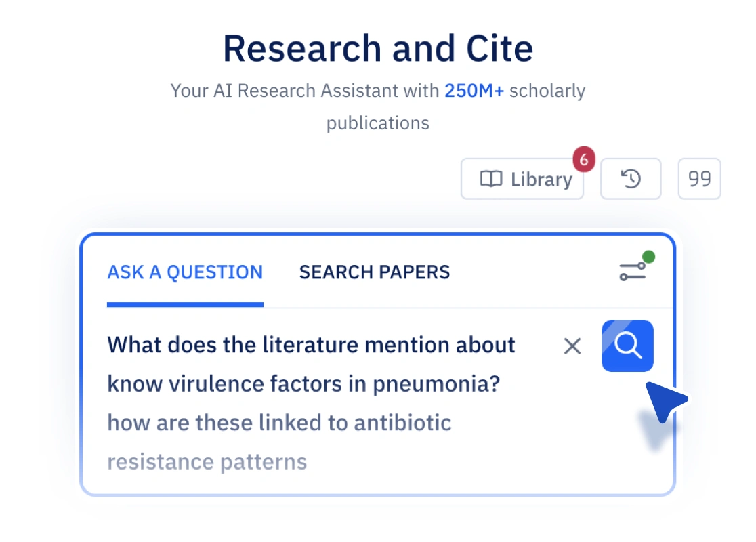
Task: Open the filter sliders settings icon
Action: (633, 271)
